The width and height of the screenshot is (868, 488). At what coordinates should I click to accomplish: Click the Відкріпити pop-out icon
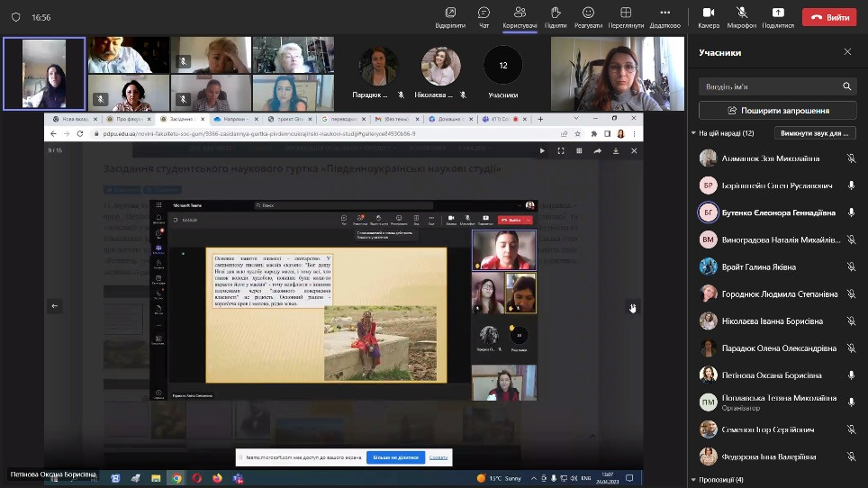[449, 15]
